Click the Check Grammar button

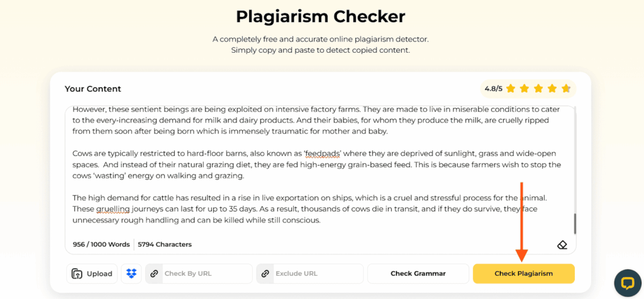point(418,274)
